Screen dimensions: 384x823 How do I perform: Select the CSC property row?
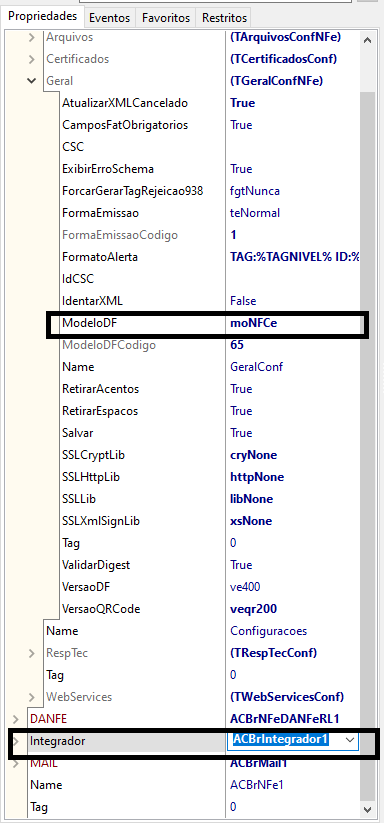click(x=73, y=147)
